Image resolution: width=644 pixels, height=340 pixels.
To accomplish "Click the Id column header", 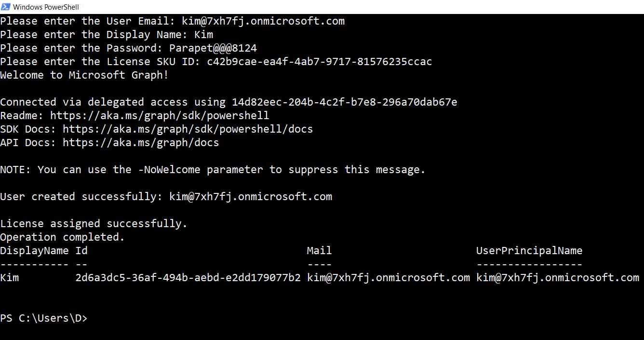I will click(x=81, y=251).
